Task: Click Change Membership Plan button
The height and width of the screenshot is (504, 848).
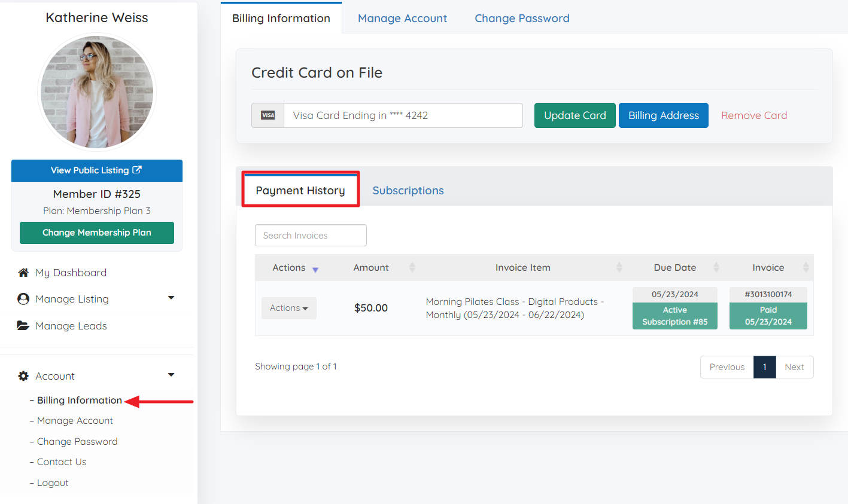Action: (97, 233)
